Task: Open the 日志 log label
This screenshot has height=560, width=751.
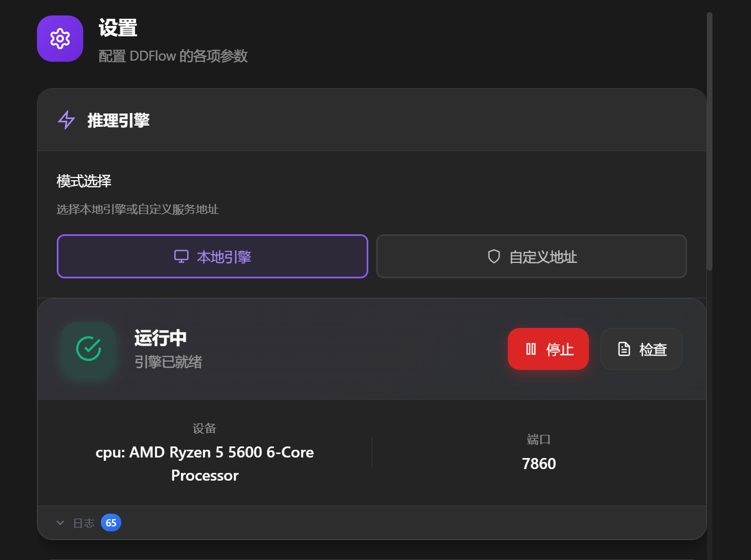Action: click(x=84, y=523)
